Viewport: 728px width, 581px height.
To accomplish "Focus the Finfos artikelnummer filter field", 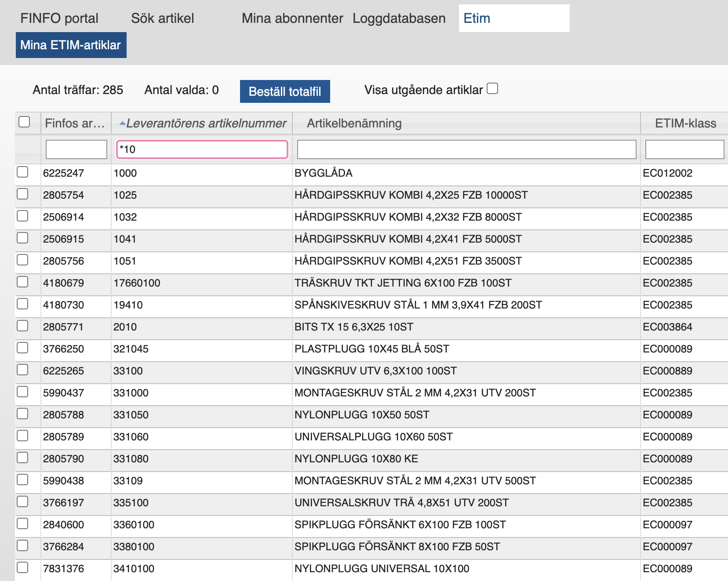I will [76, 149].
